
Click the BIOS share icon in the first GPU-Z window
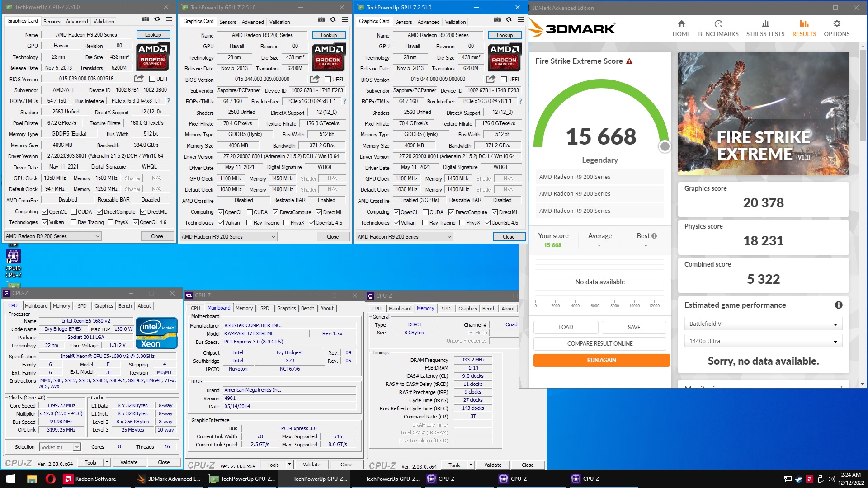[139, 79]
